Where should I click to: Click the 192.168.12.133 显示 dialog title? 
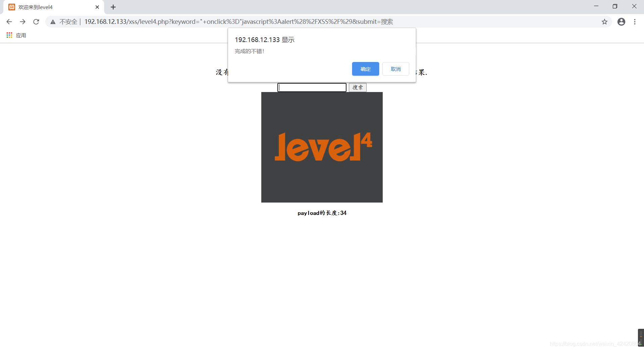tap(265, 40)
